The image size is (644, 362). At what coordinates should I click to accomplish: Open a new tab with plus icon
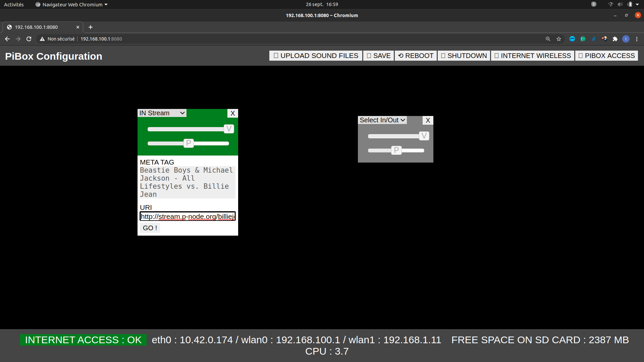tap(90, 27)
